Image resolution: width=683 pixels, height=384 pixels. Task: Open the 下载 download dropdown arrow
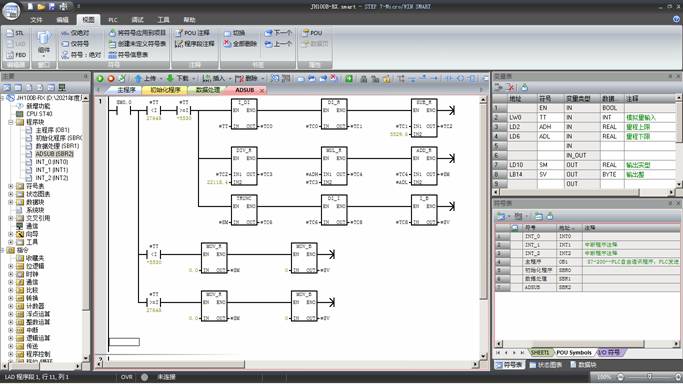click(x=193, y=78)
